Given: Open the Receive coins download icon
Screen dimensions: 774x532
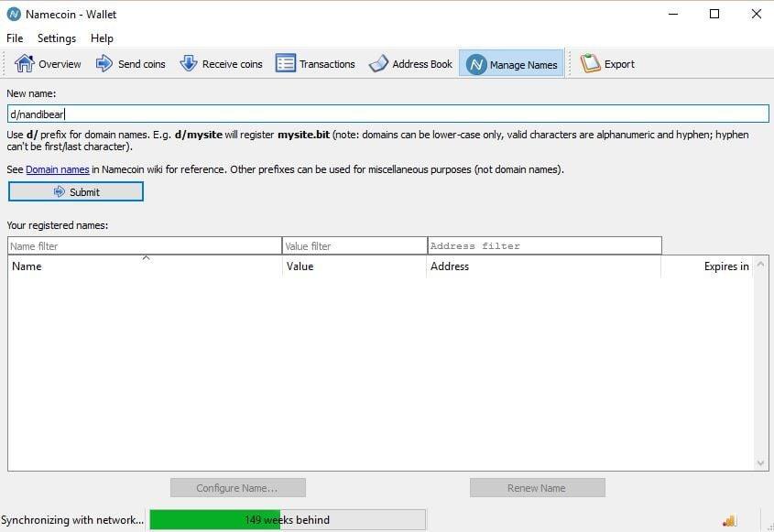Looking at the screenshot, I should click(189, 64).
